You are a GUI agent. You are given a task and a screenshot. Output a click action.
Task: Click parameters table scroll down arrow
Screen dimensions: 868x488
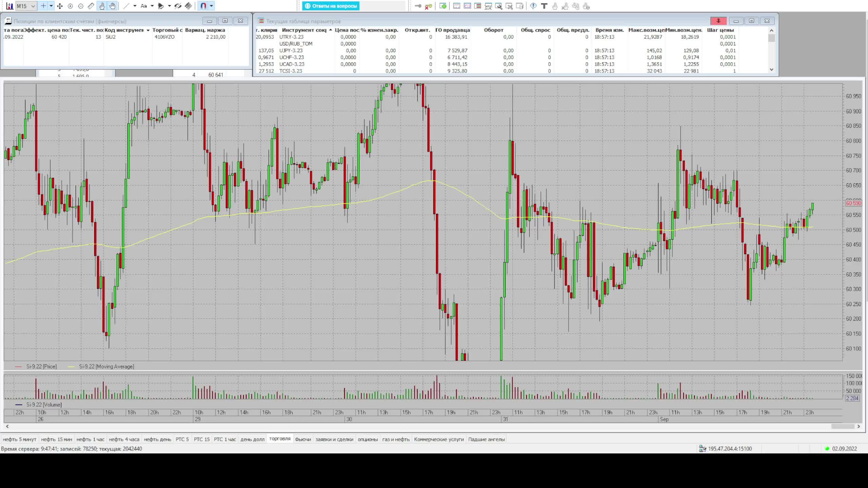[x=771, y=69]
